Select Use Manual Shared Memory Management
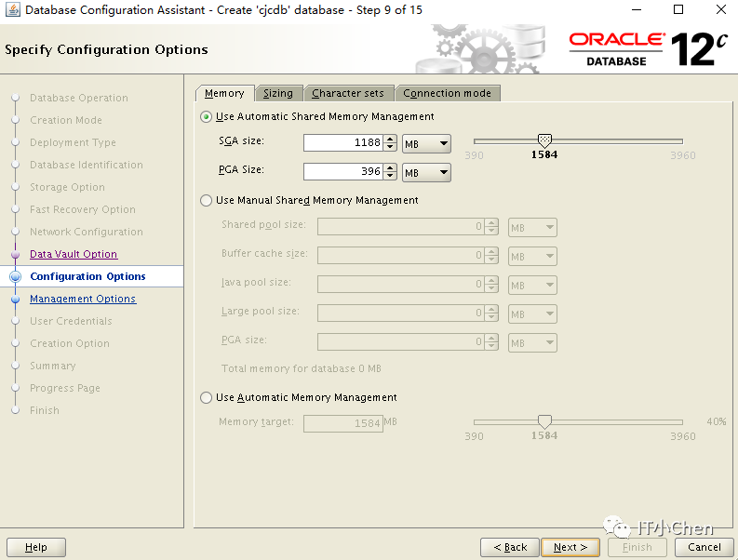This screenshot has width=738, height=560. pyautogui.click(x=206, y=201)
